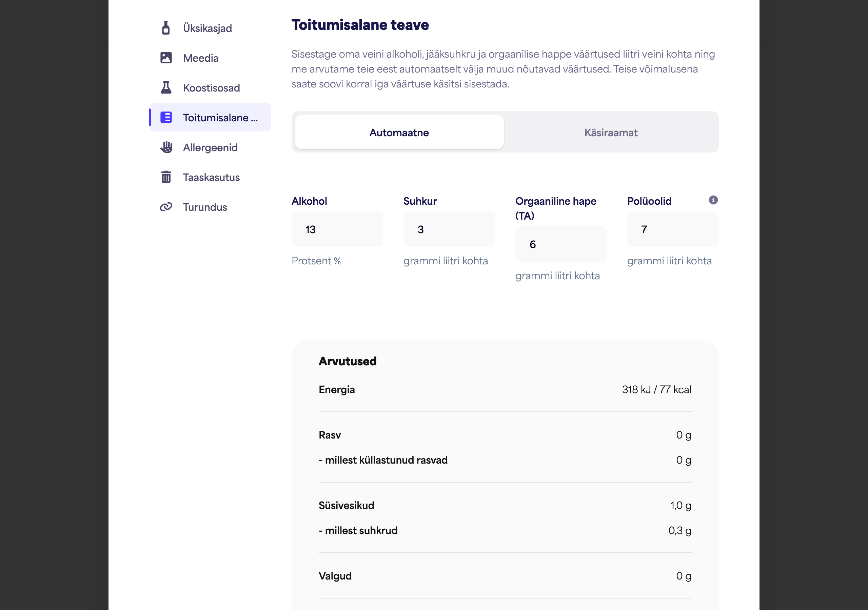Click the Alkohol percentage field
Screen dimensions: 868x610
pyautogui.click(x=337, y=229)
